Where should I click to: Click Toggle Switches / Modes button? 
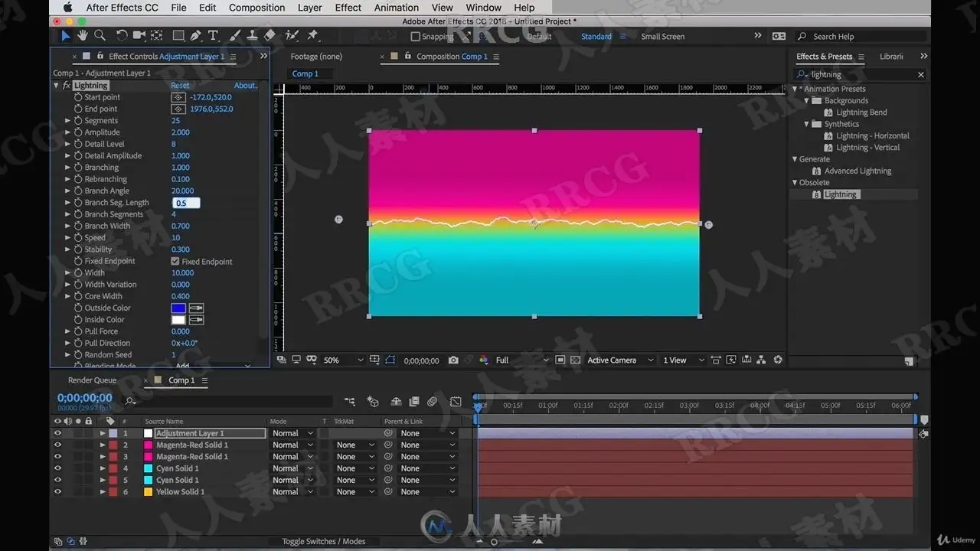324,541
